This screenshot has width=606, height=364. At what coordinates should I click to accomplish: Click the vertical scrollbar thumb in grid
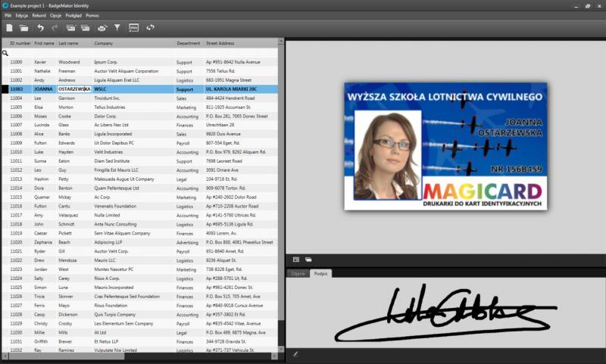click(x=281, y=182)
